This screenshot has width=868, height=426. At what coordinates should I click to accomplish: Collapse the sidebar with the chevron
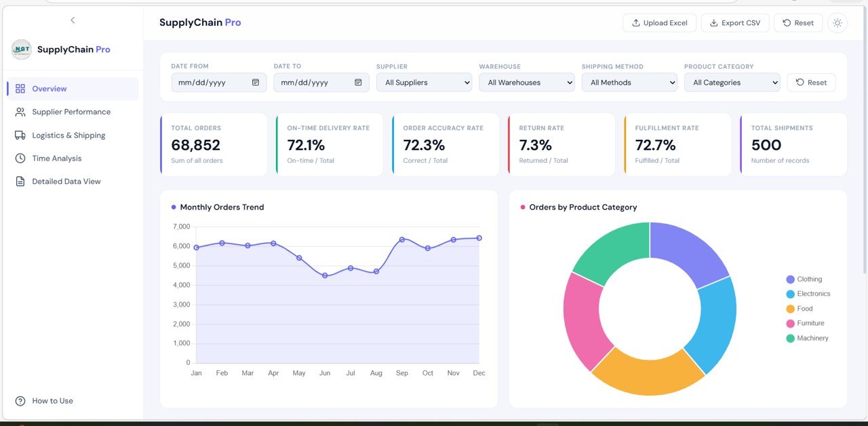(x=73, y=20)
